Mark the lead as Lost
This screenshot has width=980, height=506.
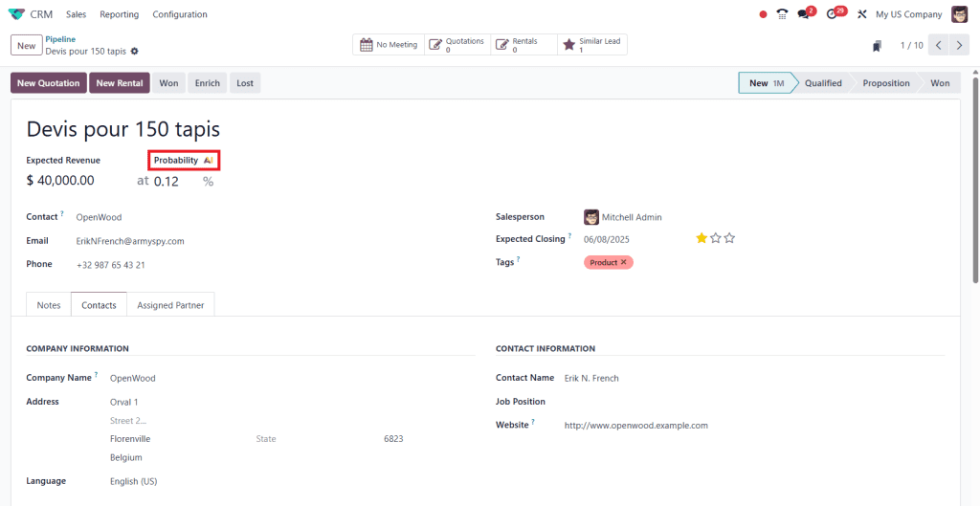tap(245, 83)
